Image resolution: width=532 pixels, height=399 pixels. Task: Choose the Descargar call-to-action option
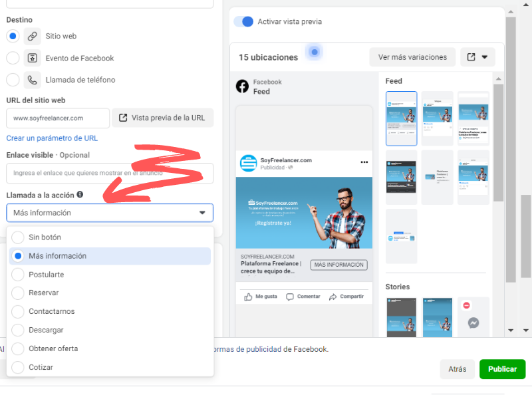pos(110,330)
